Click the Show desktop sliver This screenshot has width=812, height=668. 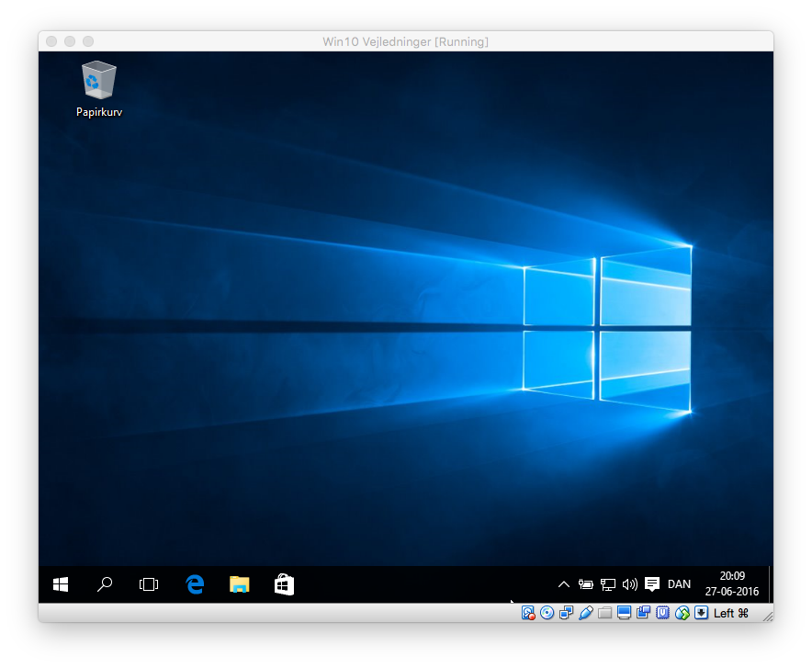[771, 584]
